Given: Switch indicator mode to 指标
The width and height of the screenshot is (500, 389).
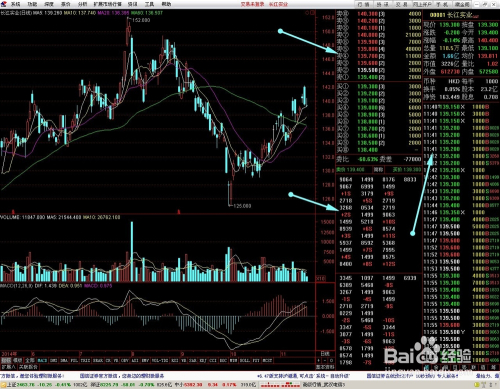Looking at the screenshot, I should [6, 360].
